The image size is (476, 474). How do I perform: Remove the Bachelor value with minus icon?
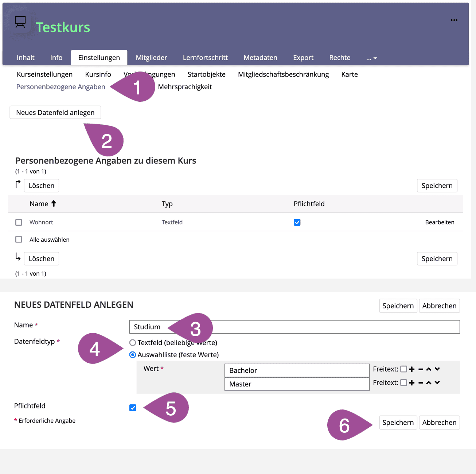pyautogui.click(x=421, y=369)
